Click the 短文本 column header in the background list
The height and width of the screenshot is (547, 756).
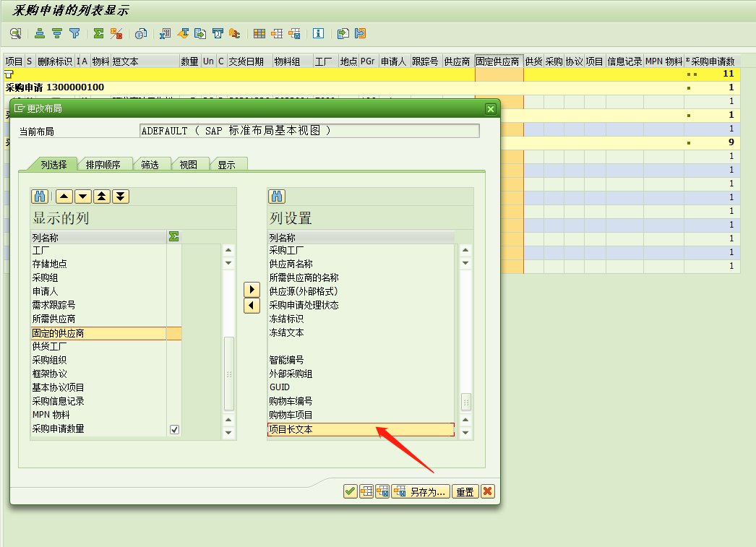tap(145, 61)
